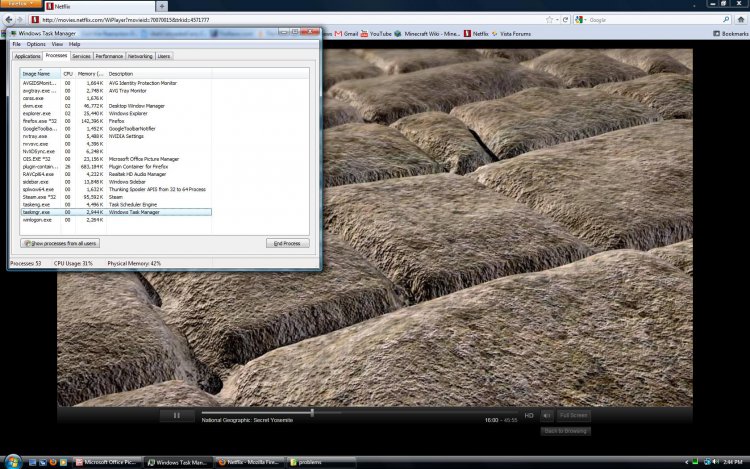
Task: Click the search magnifier icon
Action: (726, 20)
